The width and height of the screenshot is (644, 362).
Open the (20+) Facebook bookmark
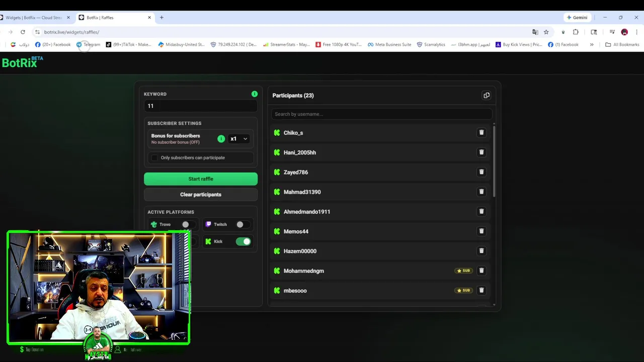(53, 44)
